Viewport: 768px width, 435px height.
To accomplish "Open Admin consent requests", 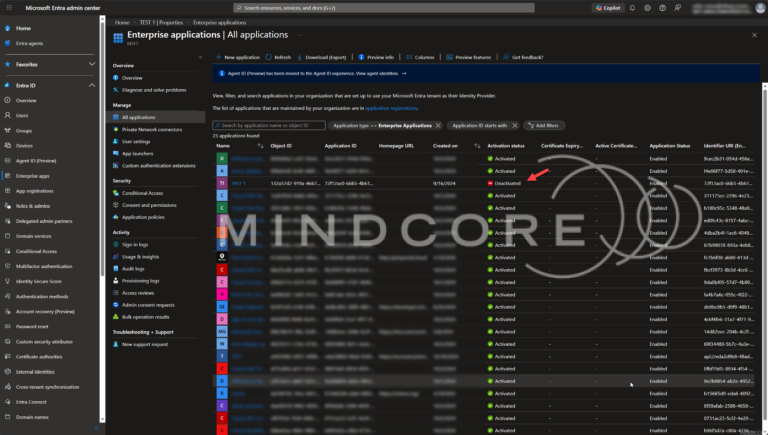I will [148, 305].
